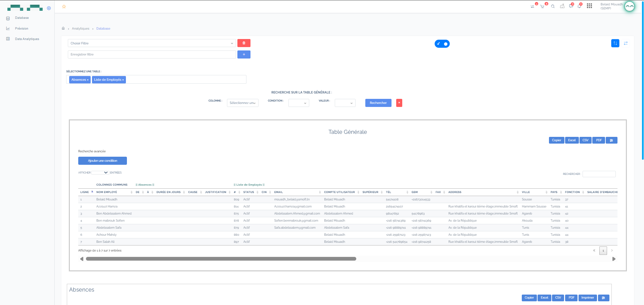
Task: Open the notifications bell
Action: 579,6
